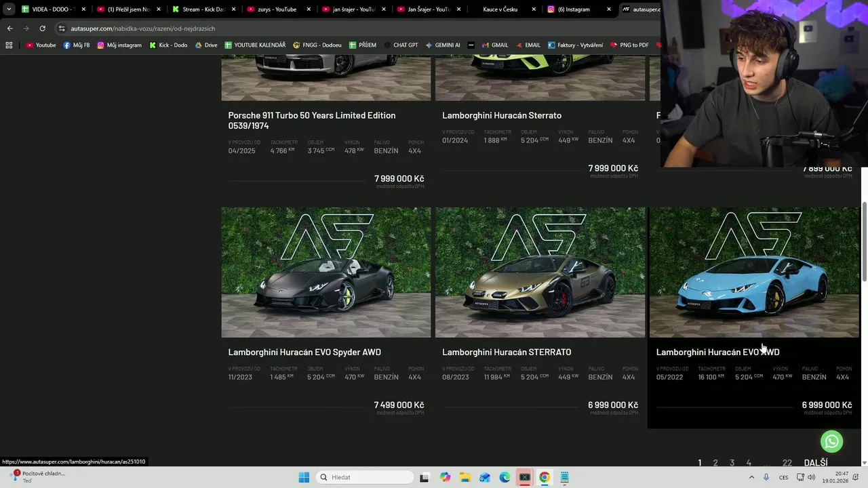Screen dimensions: 868x488
Task: Go to results page 4
Action: click(749, 463)
